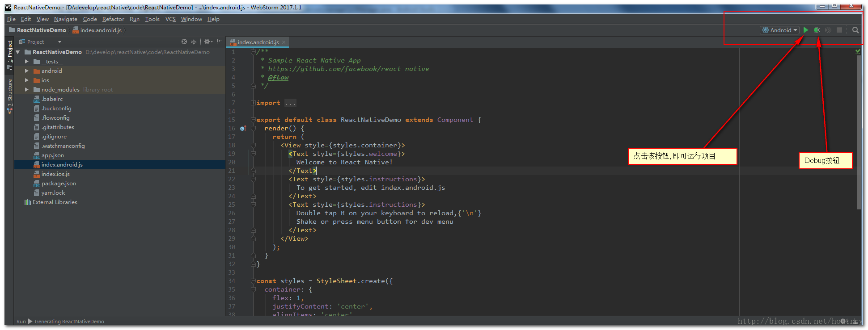Open the Edit menu
868x330 pixels.
tap(26, 19)
